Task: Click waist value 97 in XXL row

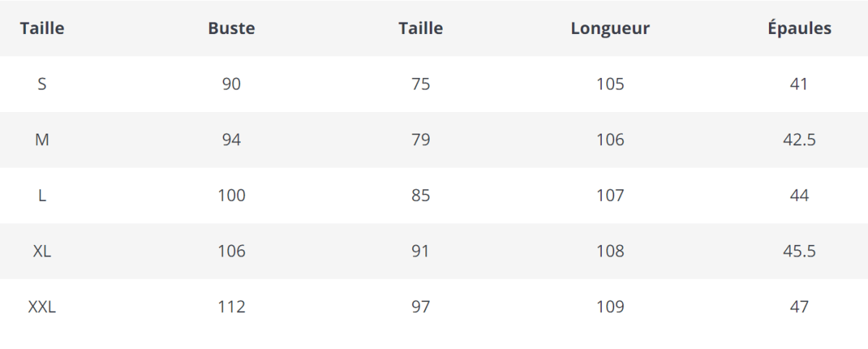Action: [420, 307]
